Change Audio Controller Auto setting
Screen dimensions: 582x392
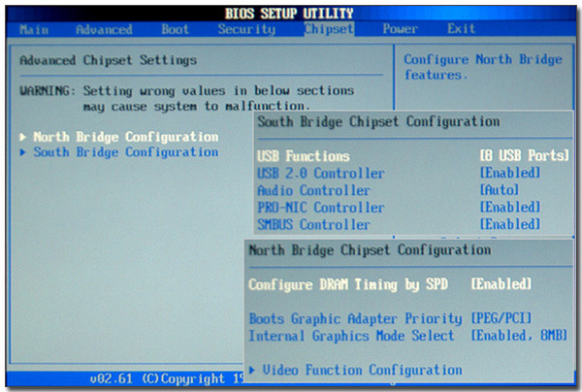500,190
